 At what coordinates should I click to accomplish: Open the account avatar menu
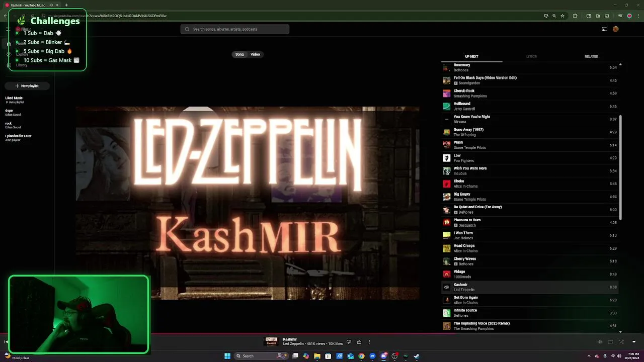tap(615, 29)
